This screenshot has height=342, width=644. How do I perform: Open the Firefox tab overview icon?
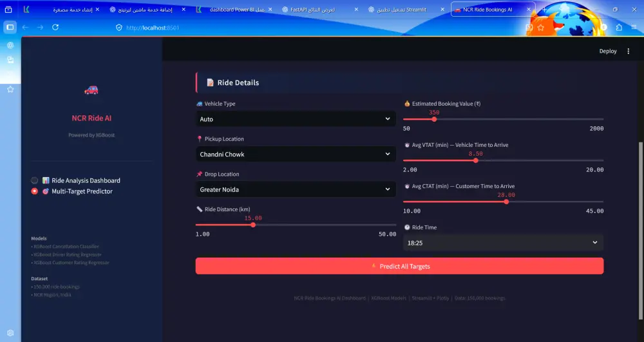click(8, 10)
